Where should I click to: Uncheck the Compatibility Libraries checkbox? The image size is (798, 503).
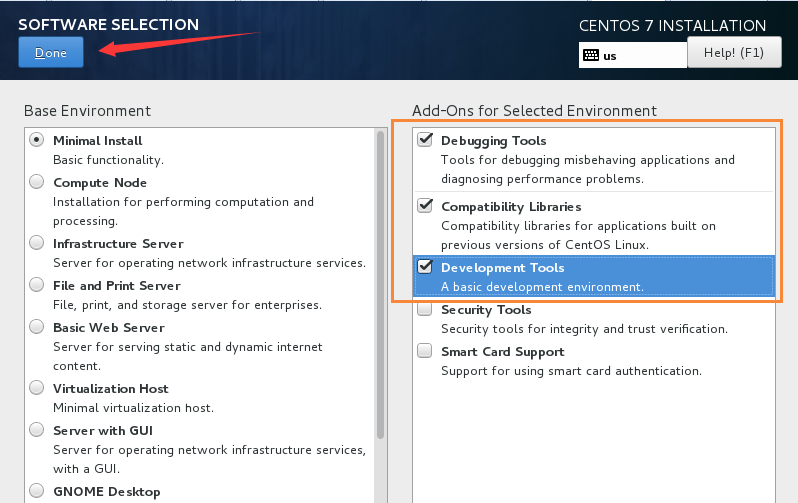[425, 206]
